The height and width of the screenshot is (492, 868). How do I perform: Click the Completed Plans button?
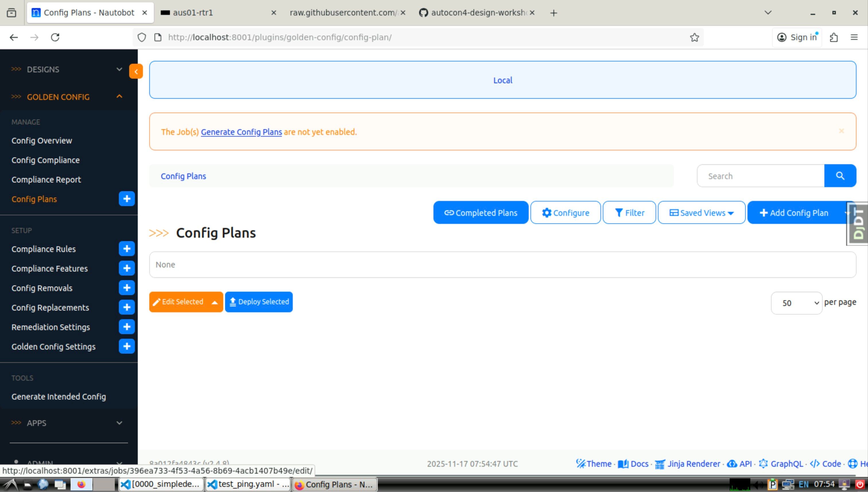coord(480,213)
